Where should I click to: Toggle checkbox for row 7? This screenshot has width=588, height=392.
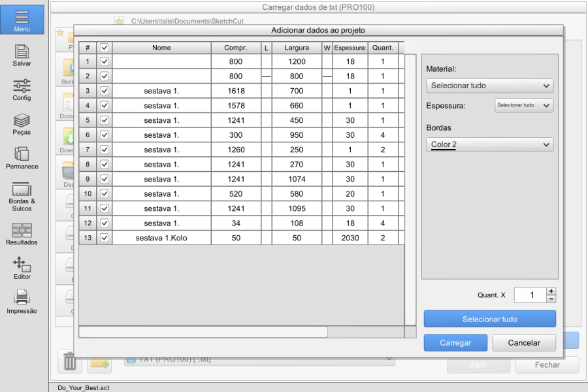pyautogui.click(x=105, y=150)
